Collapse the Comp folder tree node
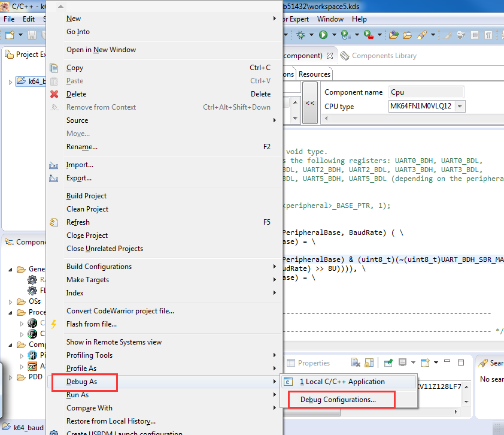The height and width of the screenshot is (435, 504). click(x=10, y=345)
